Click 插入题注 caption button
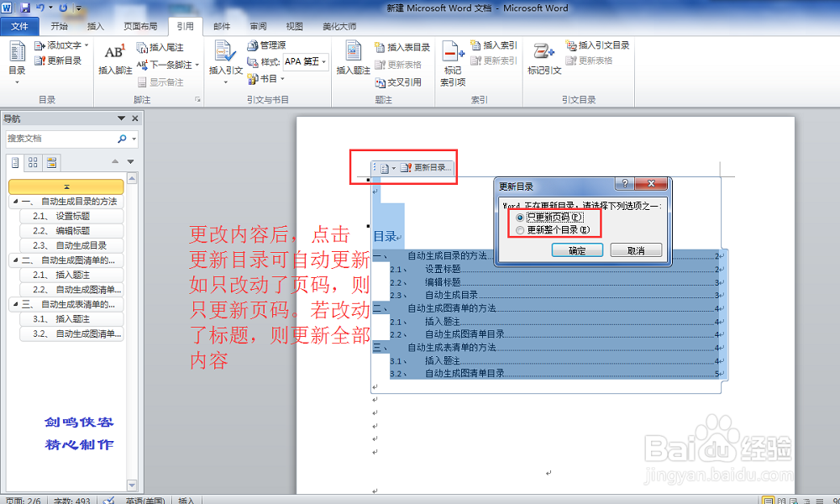Screen dimensions: 840x504 click(x=353, y=58)
